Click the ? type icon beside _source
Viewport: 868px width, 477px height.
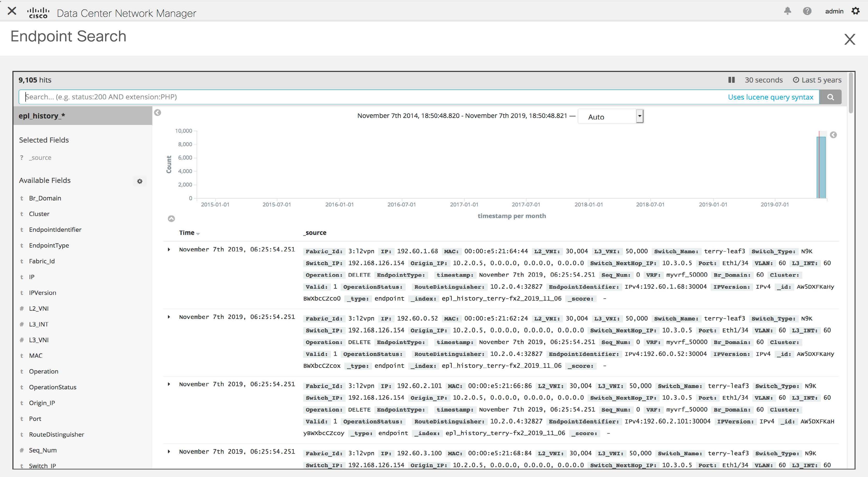tap(21, 158)
